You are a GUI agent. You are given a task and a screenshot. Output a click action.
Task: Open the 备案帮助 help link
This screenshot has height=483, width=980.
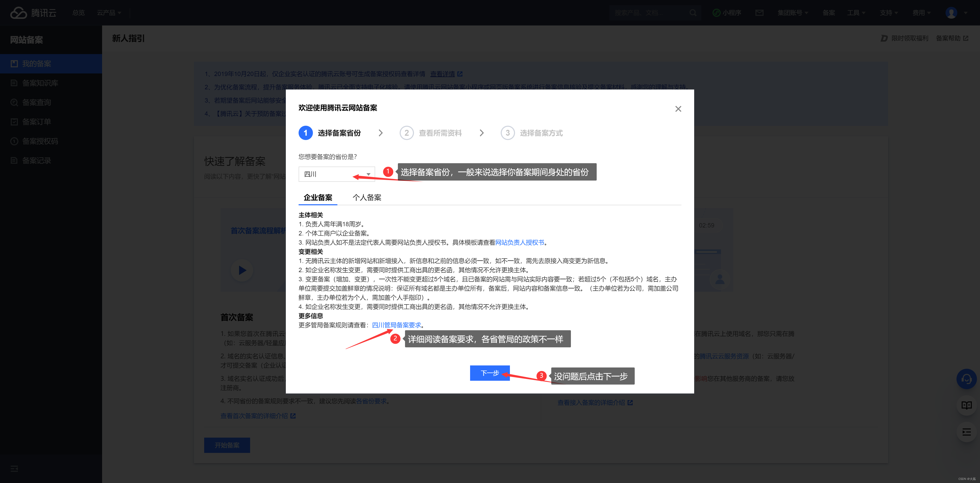[952, 38]
